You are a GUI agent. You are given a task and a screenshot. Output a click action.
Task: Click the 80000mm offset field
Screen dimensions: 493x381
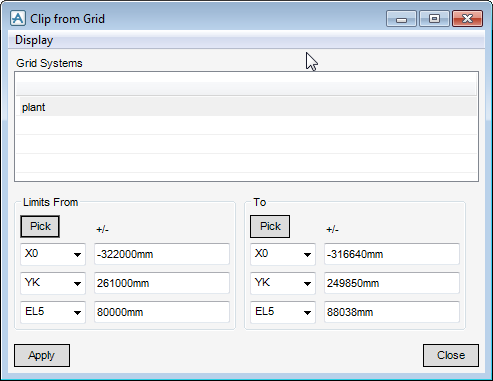(x=162, y=312)
